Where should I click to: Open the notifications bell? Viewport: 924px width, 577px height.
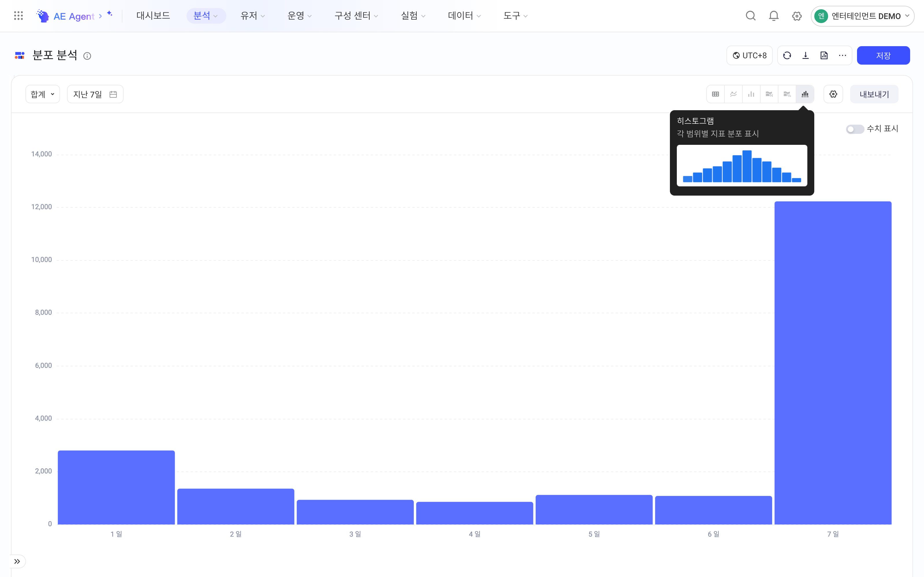tap(774, 16)
